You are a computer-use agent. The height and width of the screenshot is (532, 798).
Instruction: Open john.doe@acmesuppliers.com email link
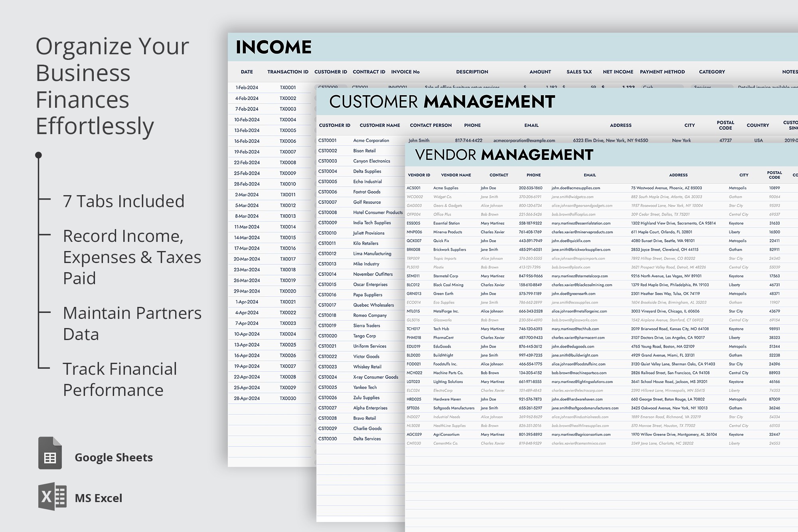point(576,188)
